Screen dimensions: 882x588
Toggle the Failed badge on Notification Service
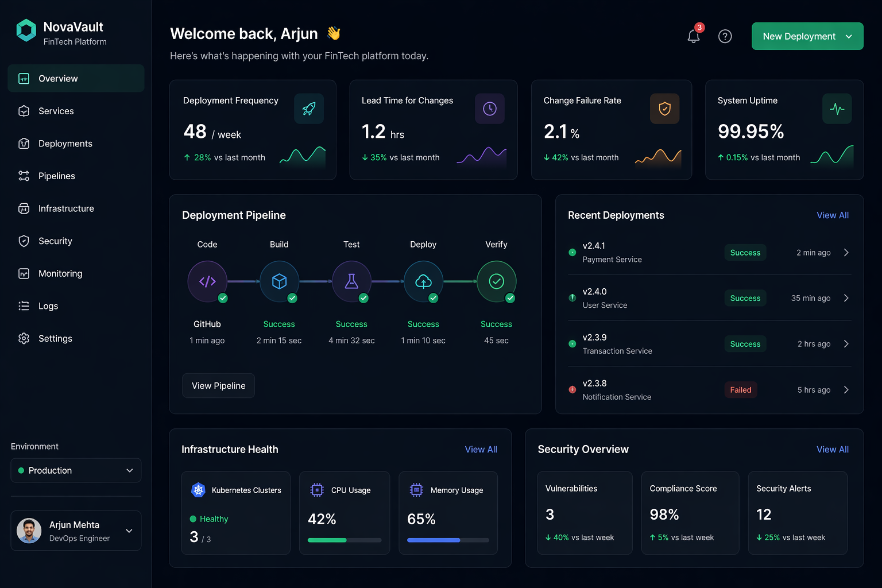pyautogui.click(x=740, y=389)
